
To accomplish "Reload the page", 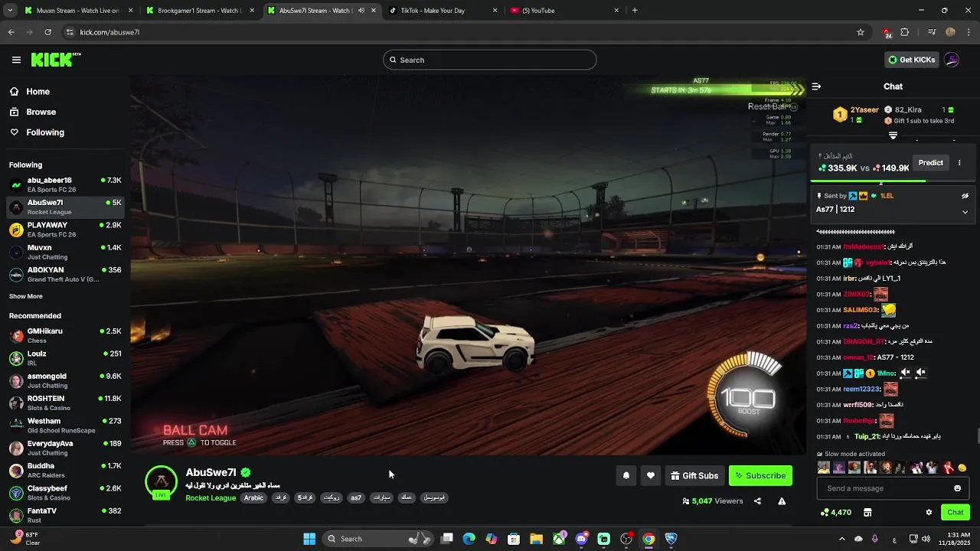I will point(47,32).
